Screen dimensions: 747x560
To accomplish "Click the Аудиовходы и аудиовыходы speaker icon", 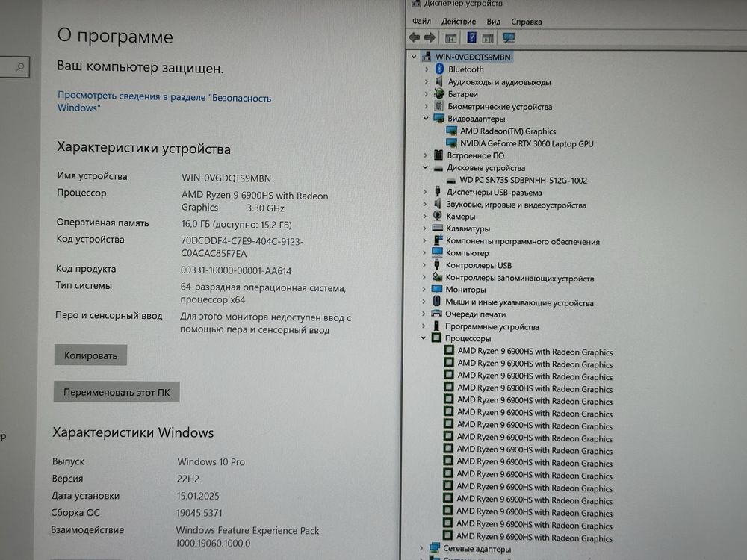I will click(438, 81).
